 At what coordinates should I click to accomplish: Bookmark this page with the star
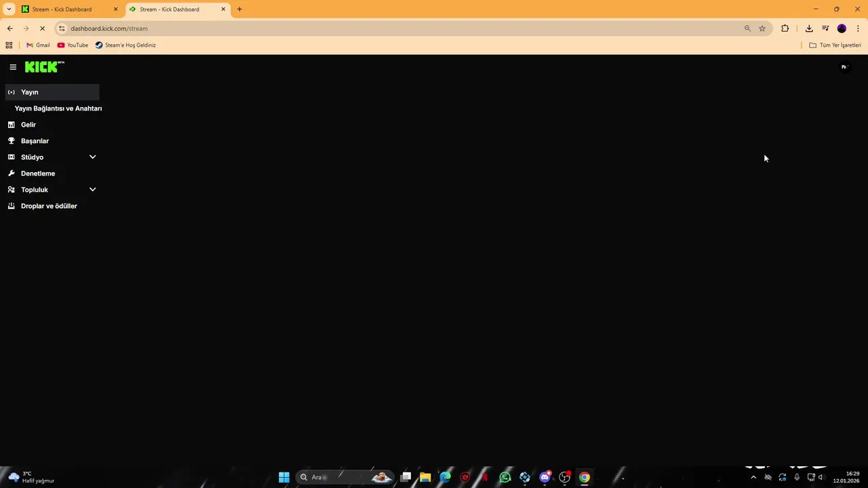(x=762, y=28)
